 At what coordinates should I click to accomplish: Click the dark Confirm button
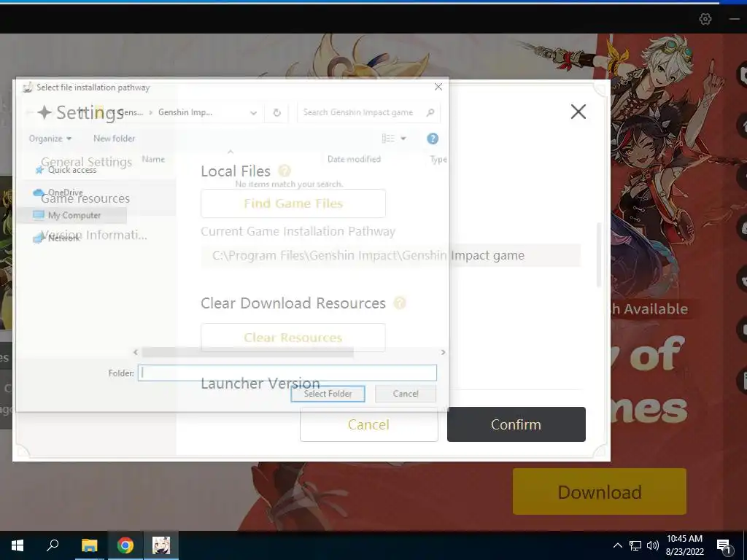516,424
